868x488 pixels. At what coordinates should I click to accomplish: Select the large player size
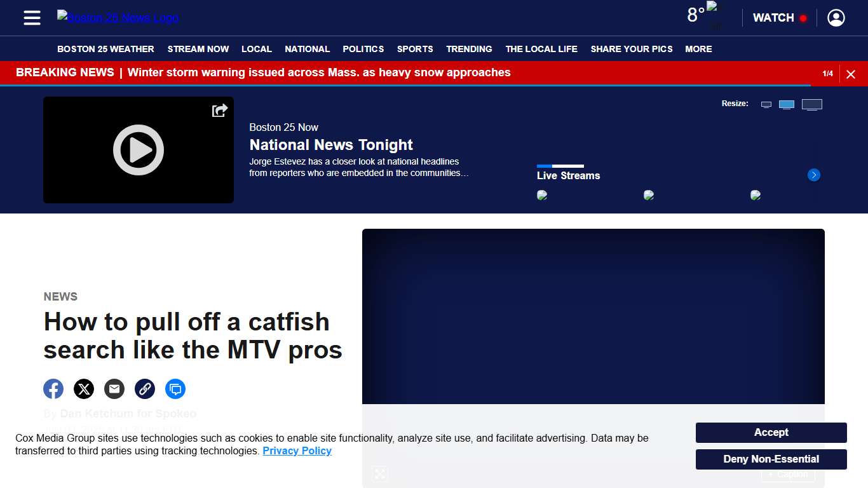coord(812,104)
